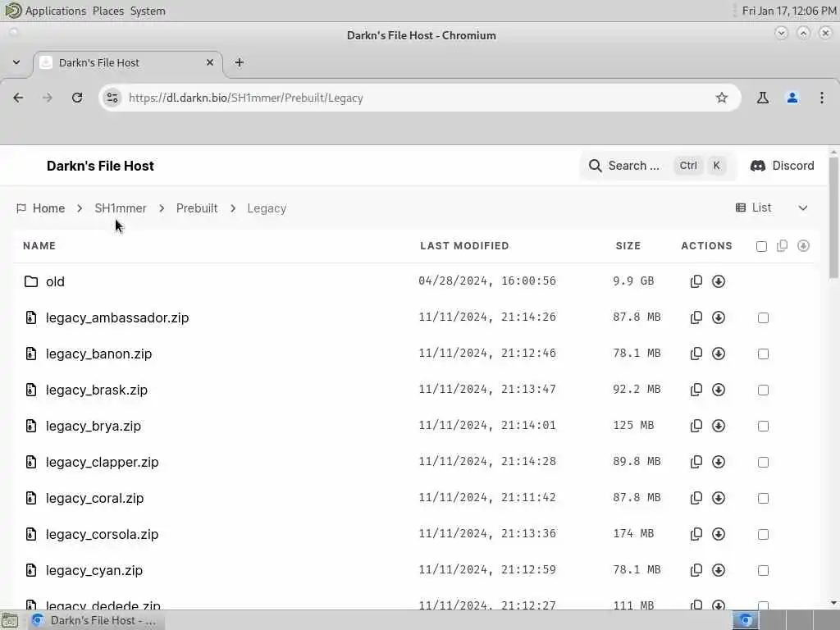Screen dimensions: 840x630
Task: Close the Darkn's File Host tab
Action: (x=210, y=62)
